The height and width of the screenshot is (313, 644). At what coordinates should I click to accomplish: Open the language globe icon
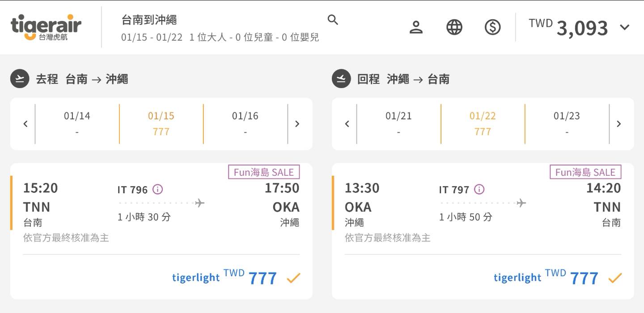454,27
